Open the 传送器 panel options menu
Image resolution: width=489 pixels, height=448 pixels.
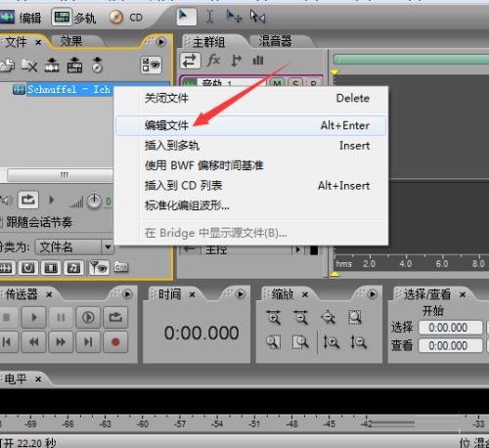click(127, 294)
